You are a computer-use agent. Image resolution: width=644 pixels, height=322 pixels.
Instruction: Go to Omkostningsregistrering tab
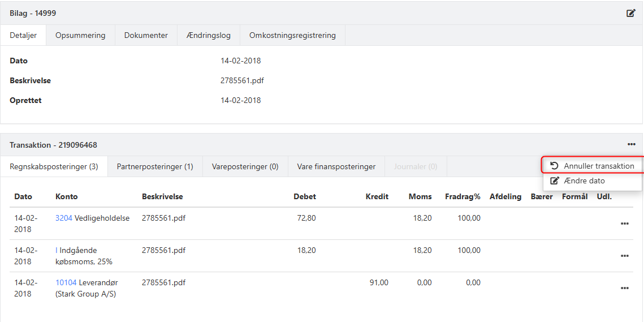(x=292, y=35)
